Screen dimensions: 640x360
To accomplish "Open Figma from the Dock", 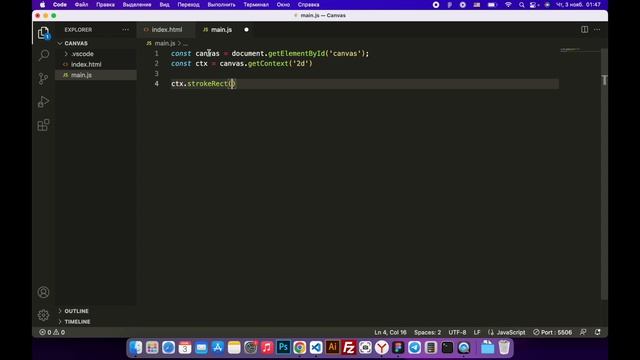I will [x=398, y=347].
